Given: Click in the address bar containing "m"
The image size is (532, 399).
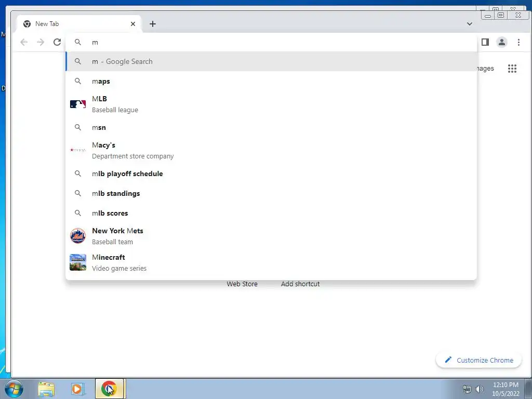Looking at the screenshot, I should (x=271, y=42).
